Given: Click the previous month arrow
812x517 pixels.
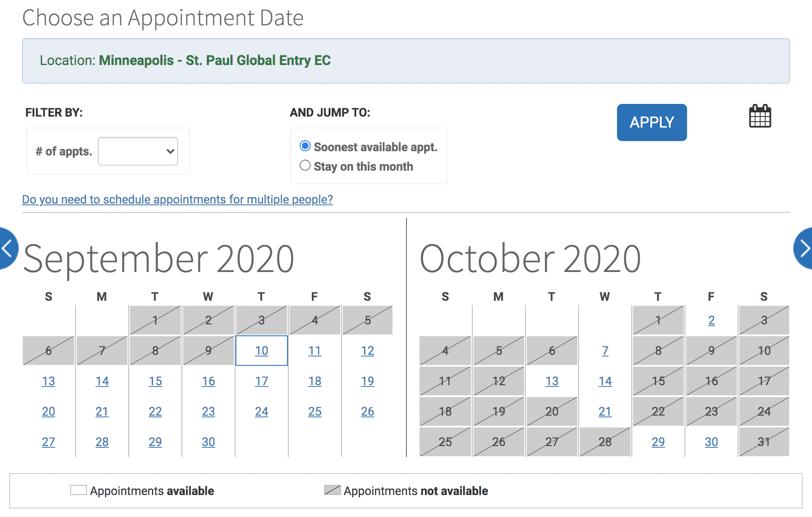Looking at the screenshot, I should (6, 248).
